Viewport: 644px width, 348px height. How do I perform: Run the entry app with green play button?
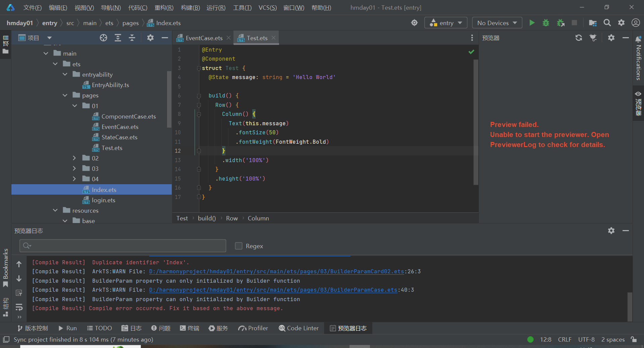(532, 23)
